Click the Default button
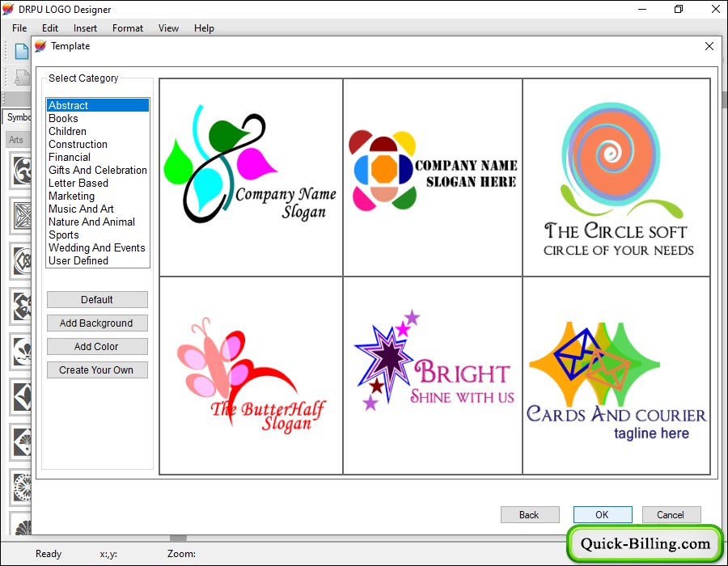 (97, 300)
